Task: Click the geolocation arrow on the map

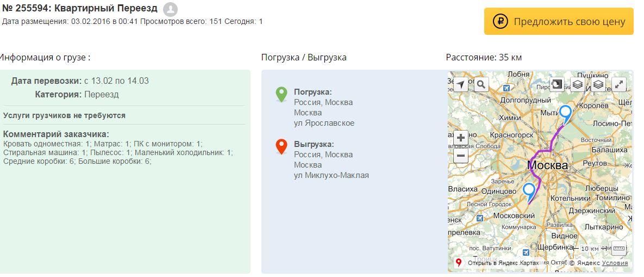Action: tap(460, 84)
